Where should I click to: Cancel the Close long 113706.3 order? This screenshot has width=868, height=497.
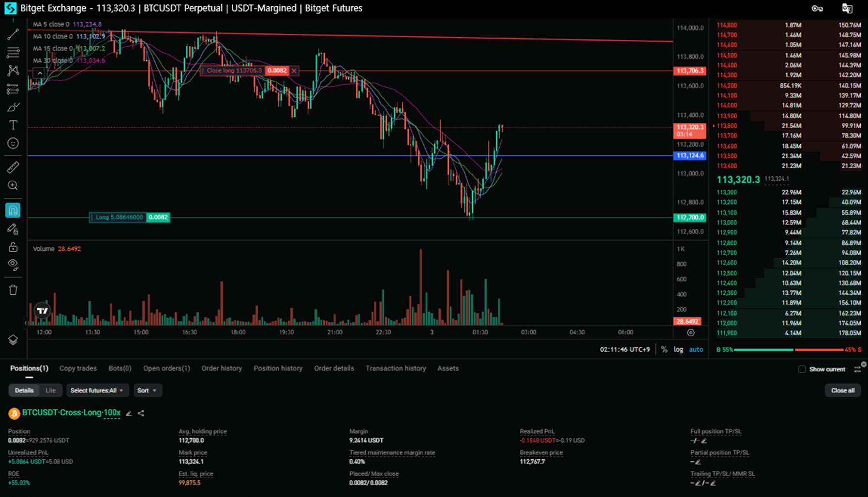pyautogui.click(x=294, y=71)
